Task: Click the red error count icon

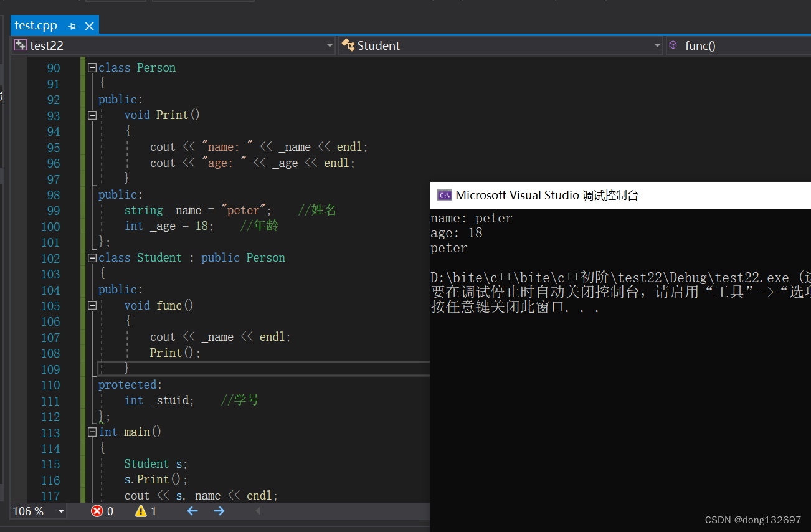Action: (97, 511)
